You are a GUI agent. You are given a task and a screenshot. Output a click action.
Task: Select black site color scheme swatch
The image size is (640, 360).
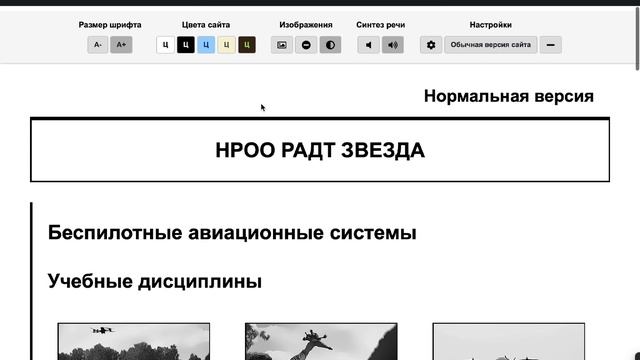click(x=186, y=45)
